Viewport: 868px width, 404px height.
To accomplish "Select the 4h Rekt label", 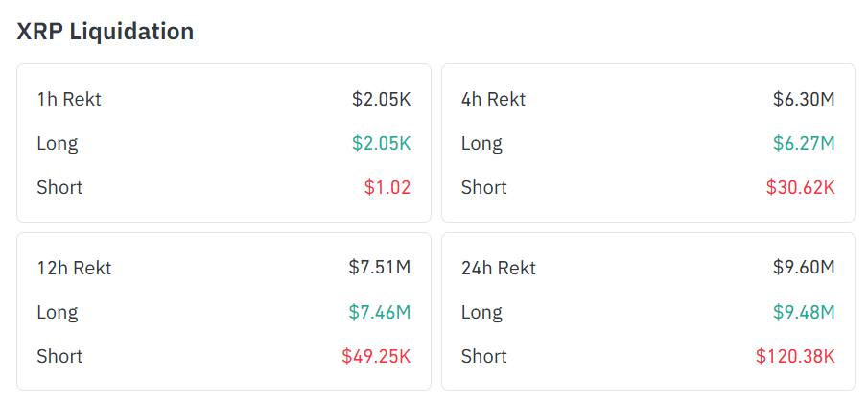I will click(x=493, y=99).
